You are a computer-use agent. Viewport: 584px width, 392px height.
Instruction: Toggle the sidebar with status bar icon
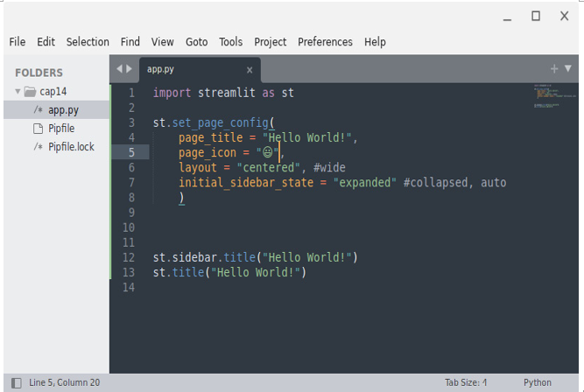pos(17,383)
